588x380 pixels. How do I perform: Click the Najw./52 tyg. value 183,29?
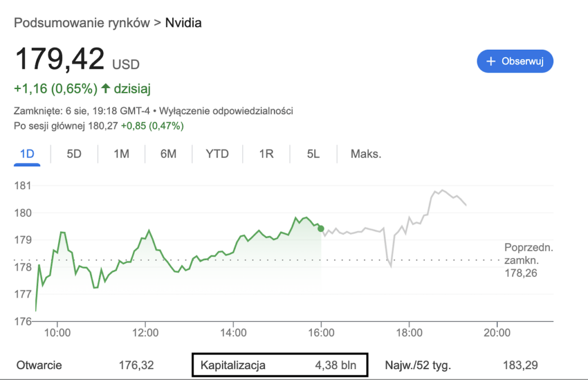pos(520,365)
